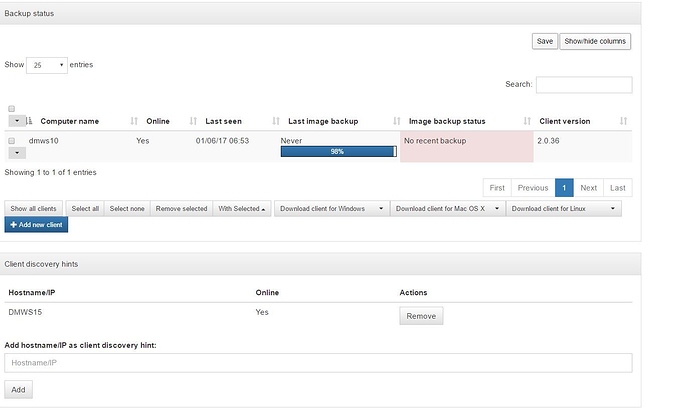The height and width of the screenshot is (415, 690).
Task: Open the With Selected actions menu
Action: (242, 208)
